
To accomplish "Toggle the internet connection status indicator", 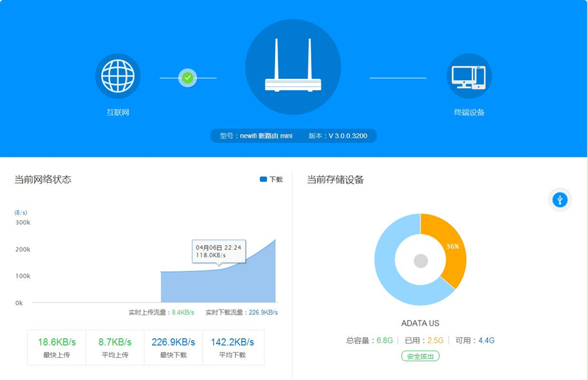I will (x=187, y=77).
